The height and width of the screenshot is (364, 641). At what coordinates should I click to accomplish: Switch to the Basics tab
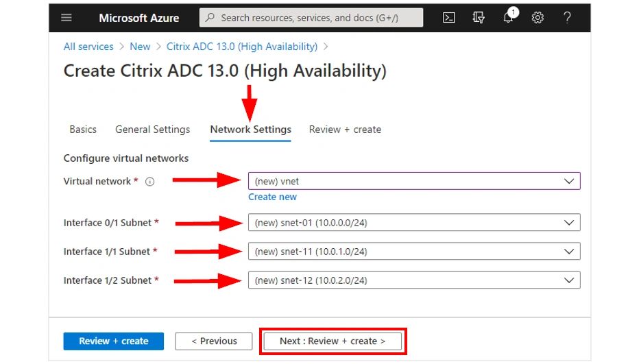[x=83, y=130]
